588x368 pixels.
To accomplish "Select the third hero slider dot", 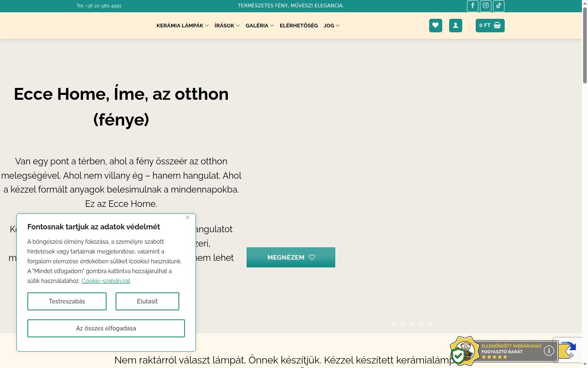I will pos(412,323).
